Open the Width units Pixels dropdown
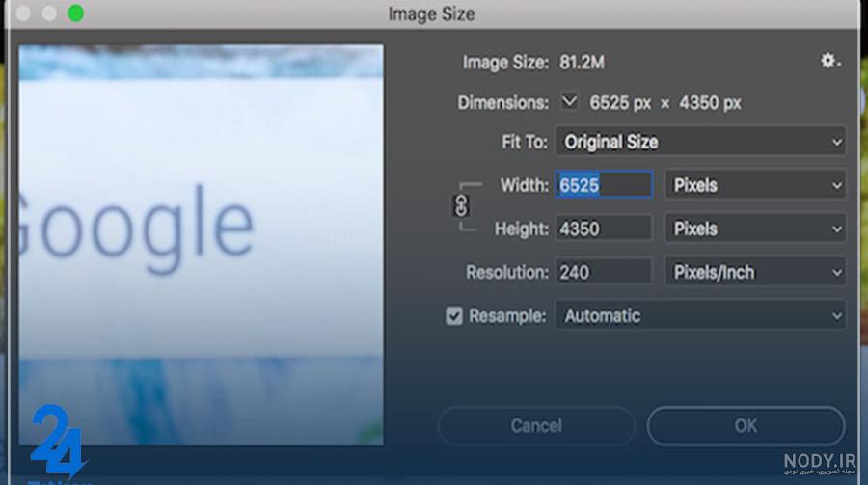The width and height of the screenshot is (868, 485). [754, 185]
